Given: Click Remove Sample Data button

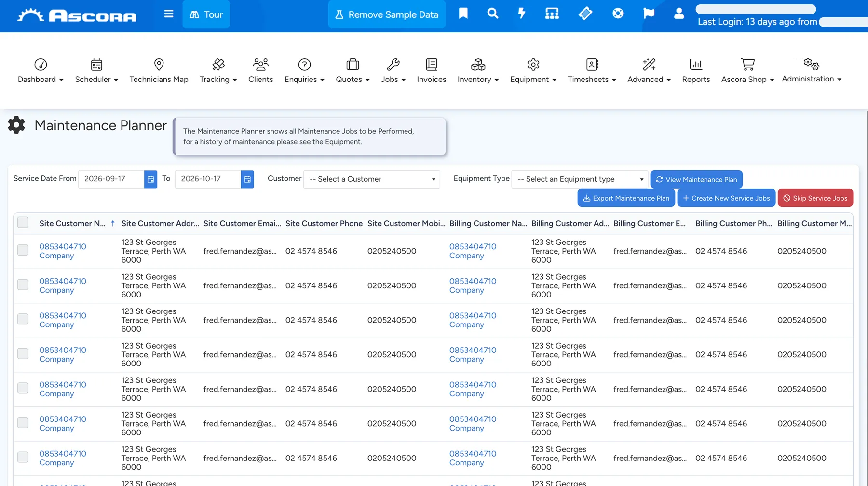Looking at the screenshot, I should coord(387,14).
